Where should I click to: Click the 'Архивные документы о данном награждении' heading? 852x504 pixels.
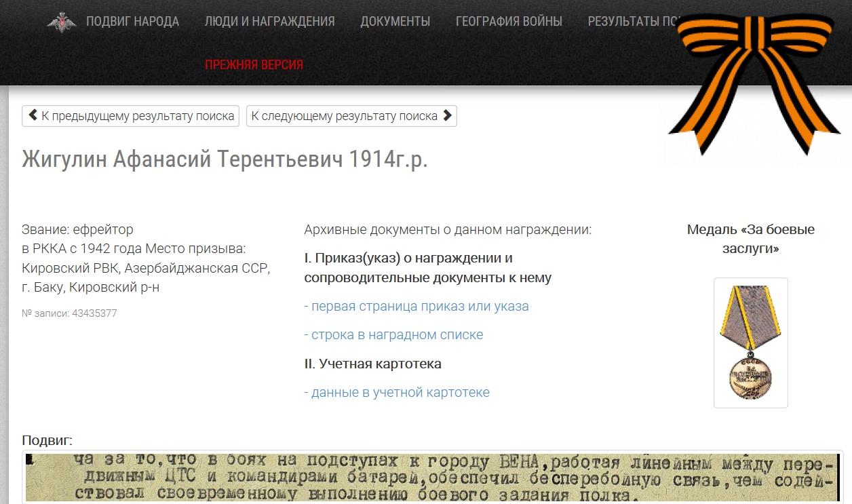point(448,229)
